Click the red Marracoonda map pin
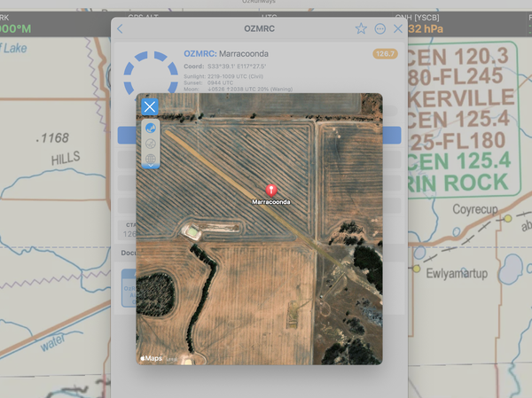The width and height of the screenshot is (532, 398). click(272, 189)
